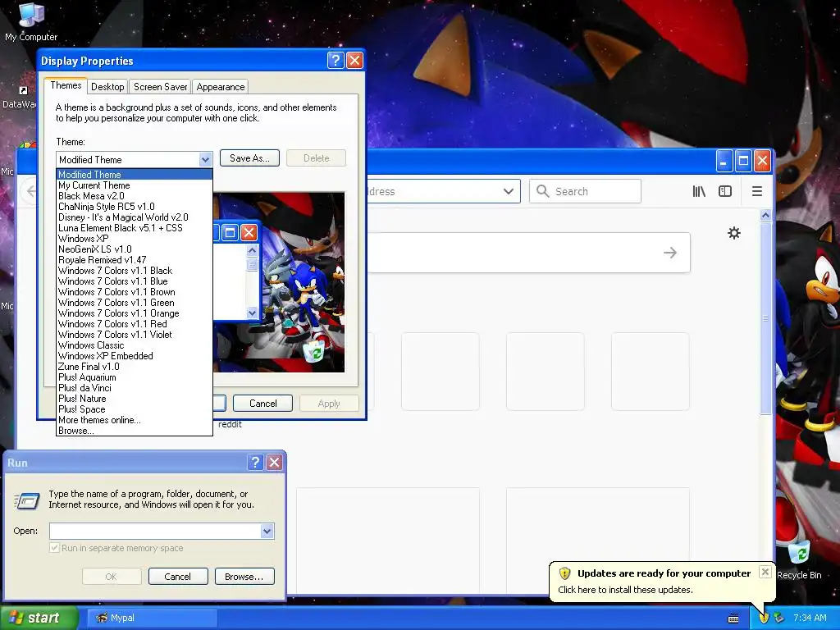This screenshot has width=840, height=630.
Task: Pick Windows 7 Colors v1.1 Green
Action: (135, 303)
